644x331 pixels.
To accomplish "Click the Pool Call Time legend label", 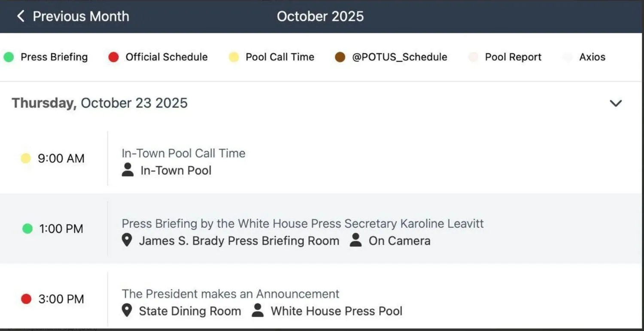I will pyautogui.click(x=279, y=56).
